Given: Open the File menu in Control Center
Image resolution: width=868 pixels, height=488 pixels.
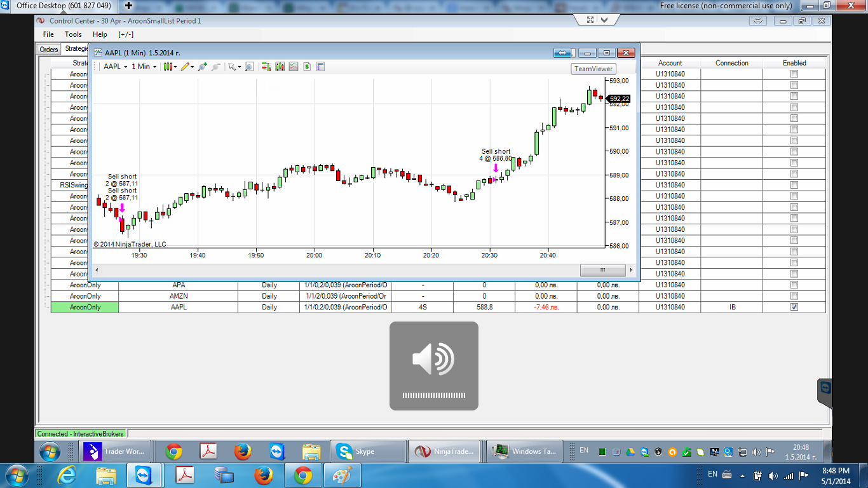Looking at the screenshot, I should 48,34.
